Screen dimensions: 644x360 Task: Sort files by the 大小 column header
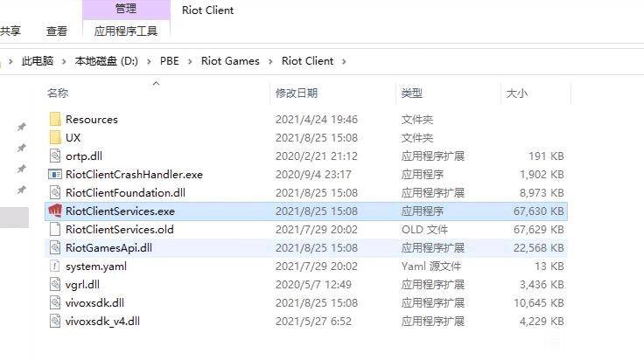pos(516,93)
